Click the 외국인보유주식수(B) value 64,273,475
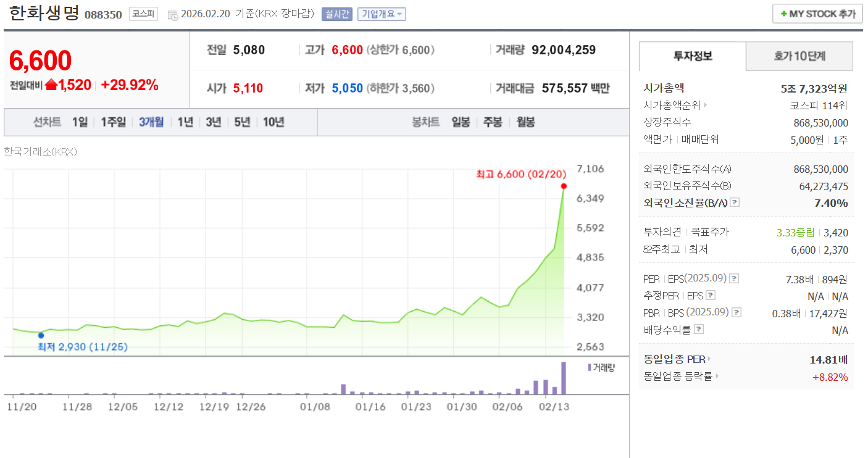868x458 pixels. point(824,186)
